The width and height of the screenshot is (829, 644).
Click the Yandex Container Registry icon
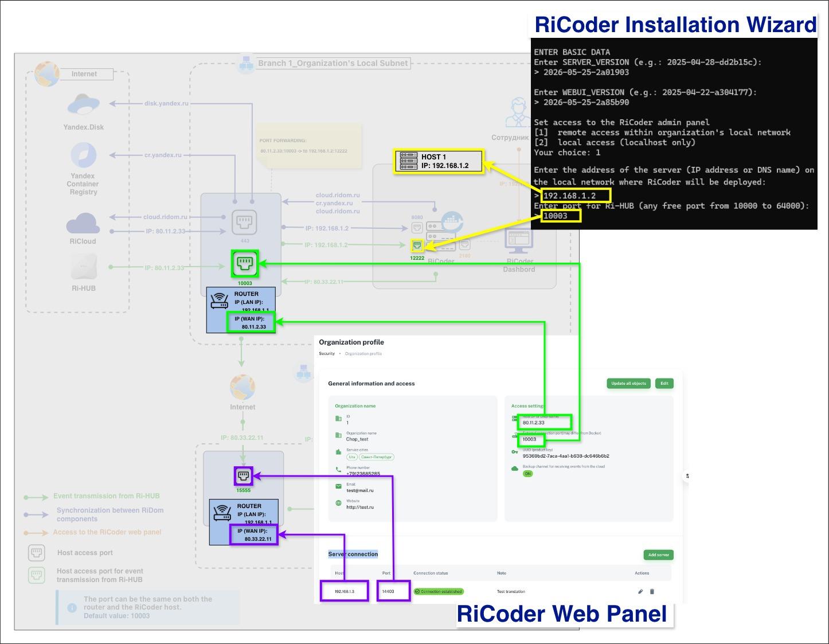[x=84, y=155]
